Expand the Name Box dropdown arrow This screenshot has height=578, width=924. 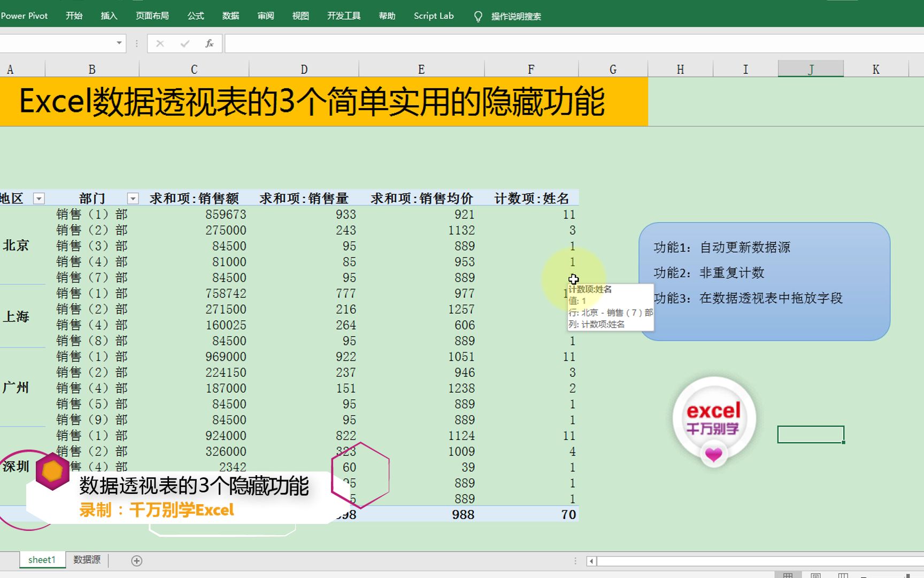click(119, 43)
